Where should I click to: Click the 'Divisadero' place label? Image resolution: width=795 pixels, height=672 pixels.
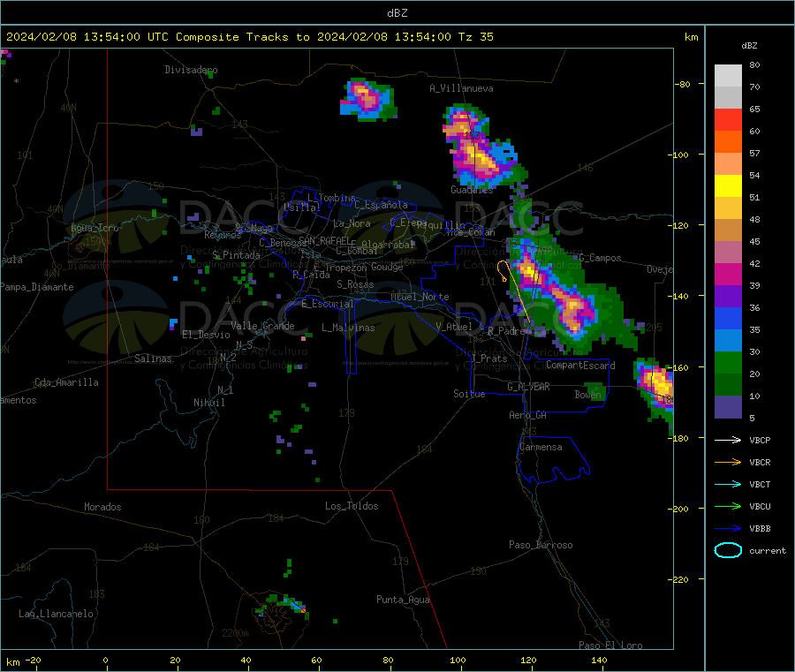click(x=191, y=70)
